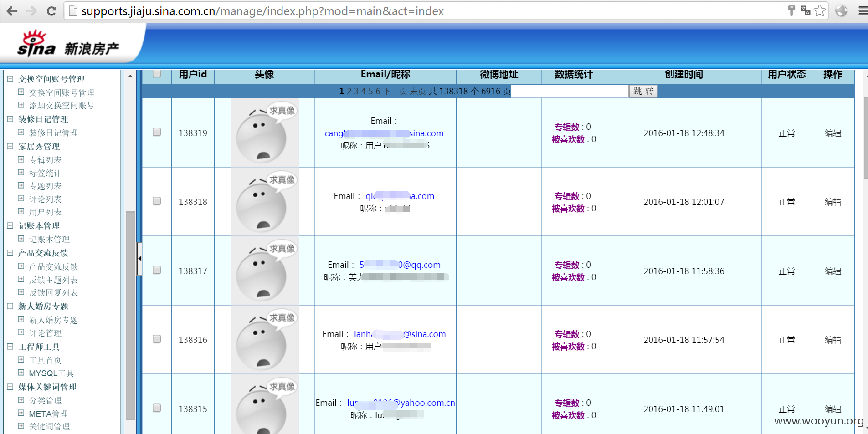Check the box for user 138317
868x434 pixels.
click(x=157, y=270)
